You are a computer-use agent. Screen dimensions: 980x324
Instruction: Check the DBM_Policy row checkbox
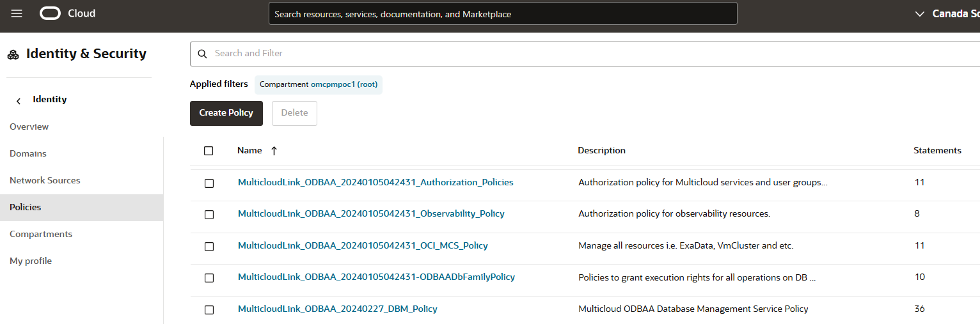(x=209, y=310)
